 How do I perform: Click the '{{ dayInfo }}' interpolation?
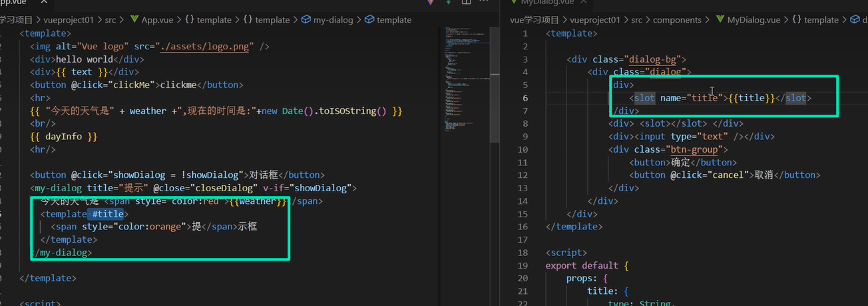click(x=64, y=137)
